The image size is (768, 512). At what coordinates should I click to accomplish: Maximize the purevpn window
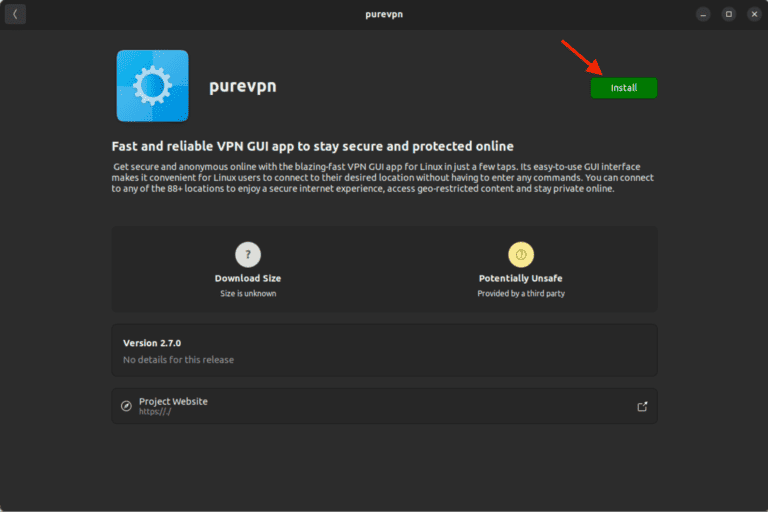(x=728, y=14)
